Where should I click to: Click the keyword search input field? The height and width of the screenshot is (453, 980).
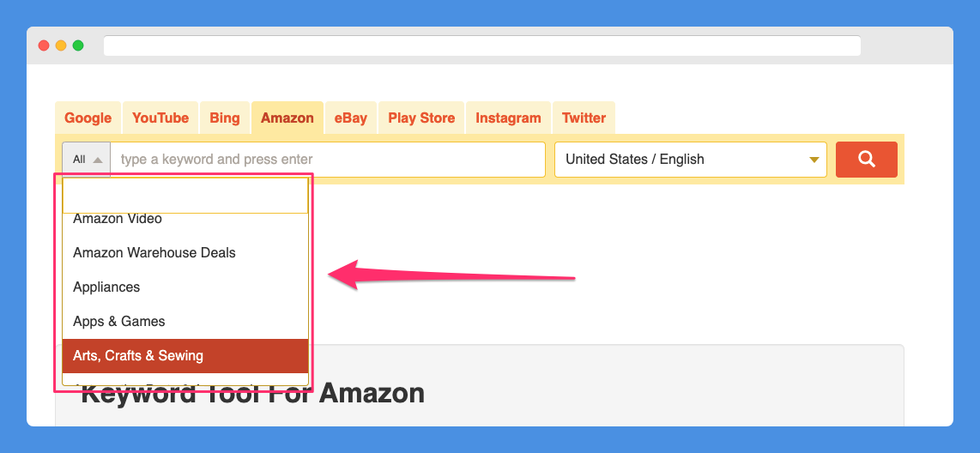[328, 160]
